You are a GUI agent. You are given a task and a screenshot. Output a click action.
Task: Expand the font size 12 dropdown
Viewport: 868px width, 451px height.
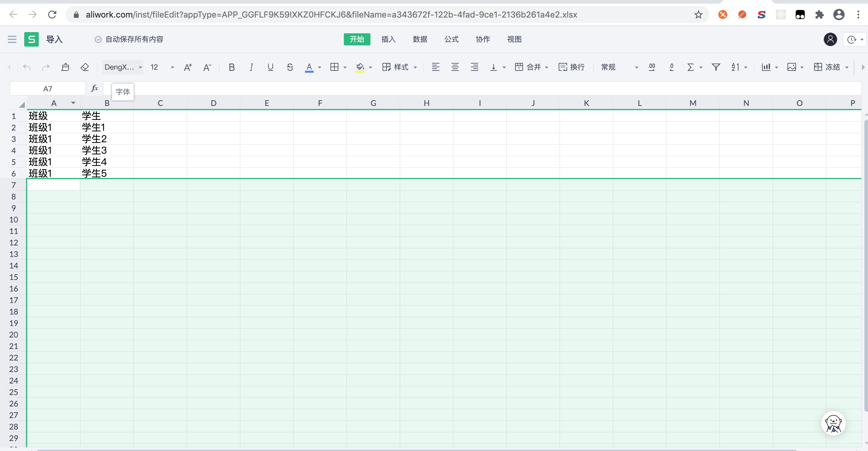pos(172,67)
